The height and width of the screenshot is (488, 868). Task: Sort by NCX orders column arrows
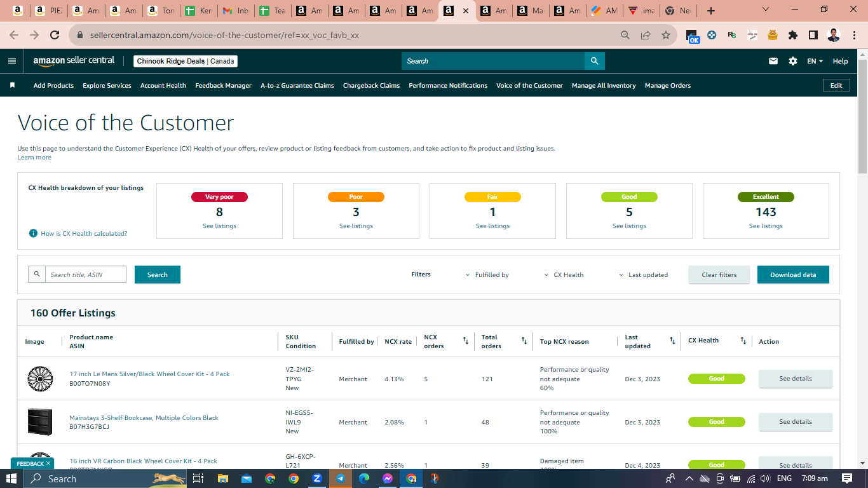point(465,341)
